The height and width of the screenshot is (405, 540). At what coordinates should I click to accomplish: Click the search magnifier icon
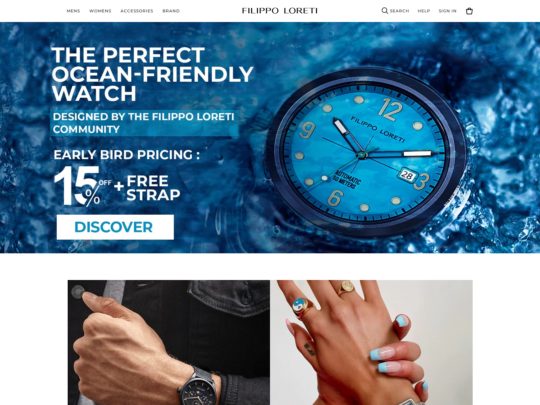385,11
